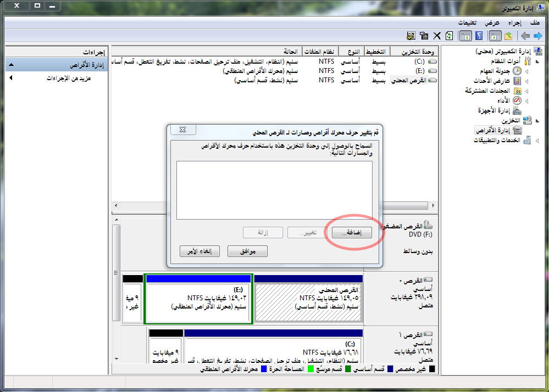Click the Refresh toolbar icon
549x392 pixels.
[x=450, y=36]
